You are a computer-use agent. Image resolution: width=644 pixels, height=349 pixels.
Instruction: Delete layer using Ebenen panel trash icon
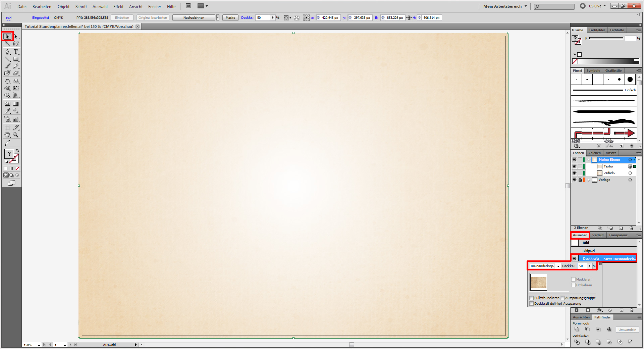tap(631, 228)
